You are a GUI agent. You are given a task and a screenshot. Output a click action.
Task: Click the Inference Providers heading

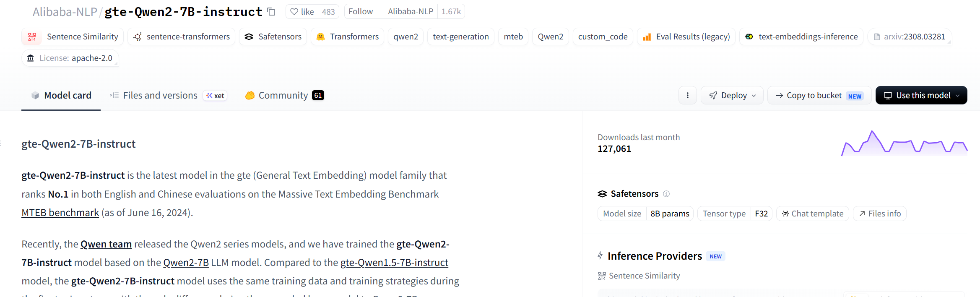click(655, 256)
